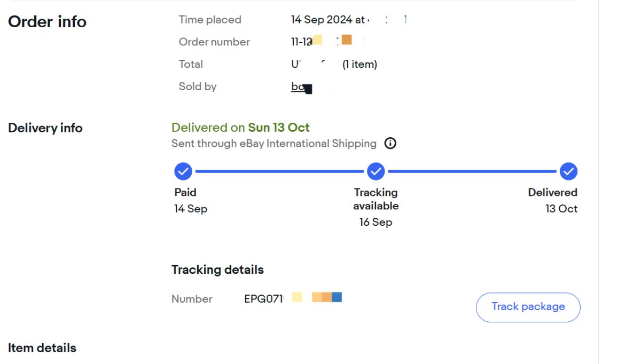The height and width of the screenshot is (364, 641).
Task: Click the Tracking available checkmark circle
Action: click(x=376, y=171)
